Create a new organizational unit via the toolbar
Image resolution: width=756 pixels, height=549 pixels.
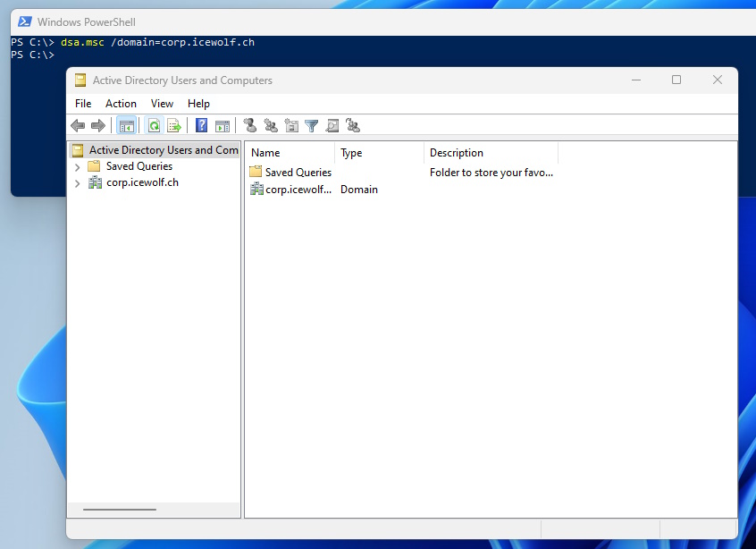pos(291,126)
